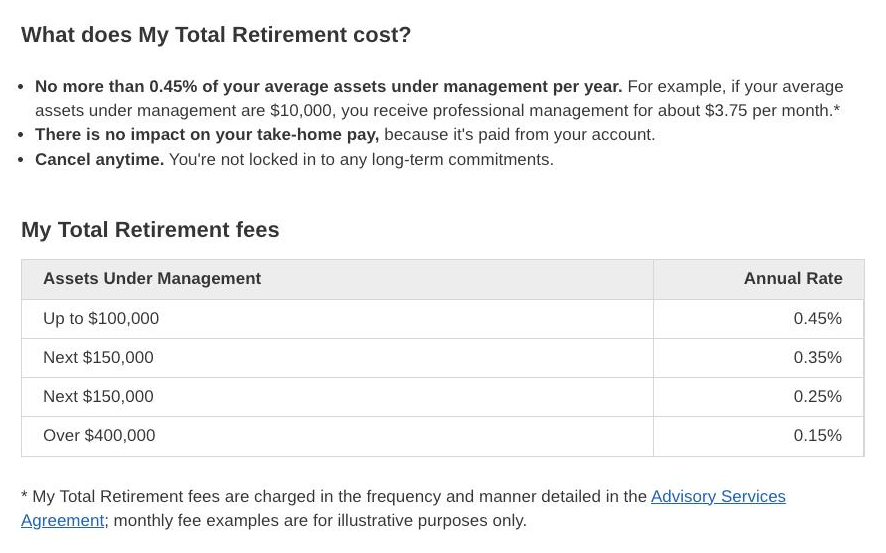Viewport: 886px width, 553px height.
Task: Open the Advisory Services Agreement link
Action: (x=717, y=497)
